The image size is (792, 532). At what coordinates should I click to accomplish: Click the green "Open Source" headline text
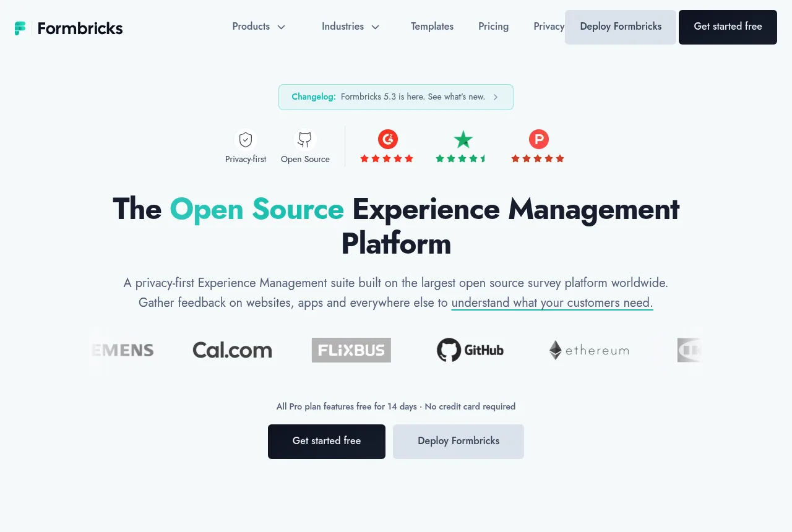point(257,209)
